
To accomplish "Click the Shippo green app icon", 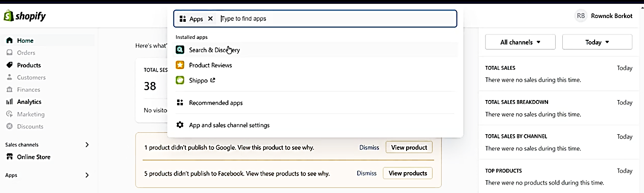I will point(180,80).
